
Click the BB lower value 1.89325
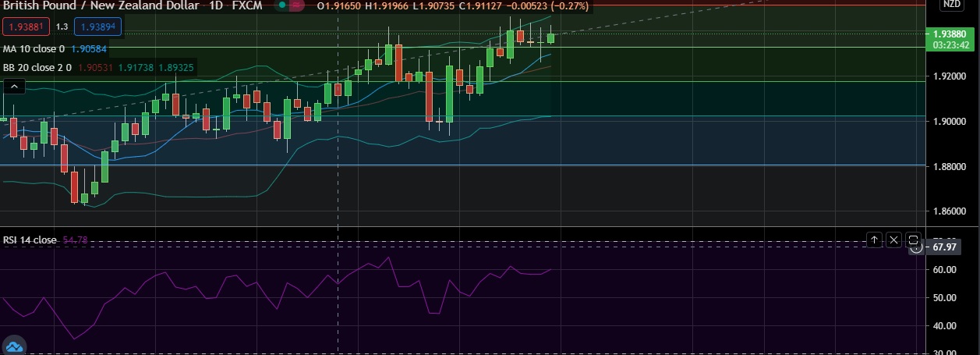tap(177, 68)
